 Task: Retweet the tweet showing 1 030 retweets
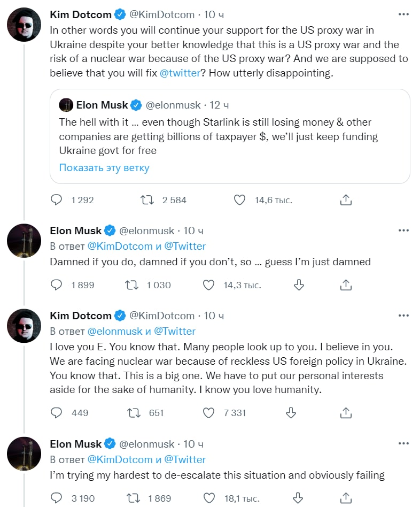(x=131, y=285)
